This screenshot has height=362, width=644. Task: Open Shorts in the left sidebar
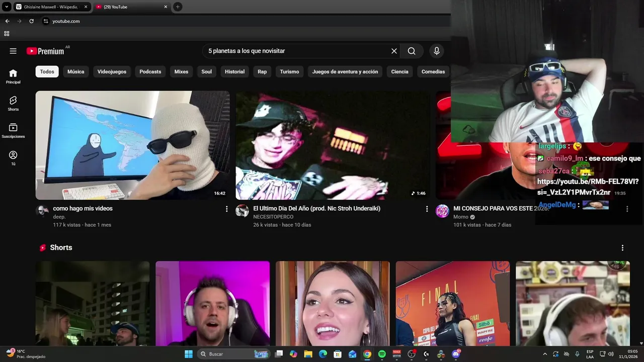pyautogui.click(x=13, y=104)
